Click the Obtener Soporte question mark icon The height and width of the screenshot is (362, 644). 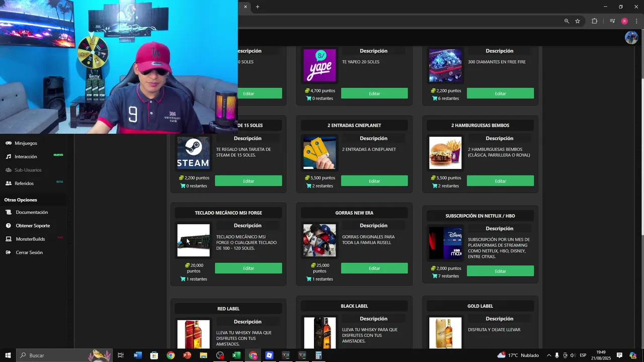9,226
